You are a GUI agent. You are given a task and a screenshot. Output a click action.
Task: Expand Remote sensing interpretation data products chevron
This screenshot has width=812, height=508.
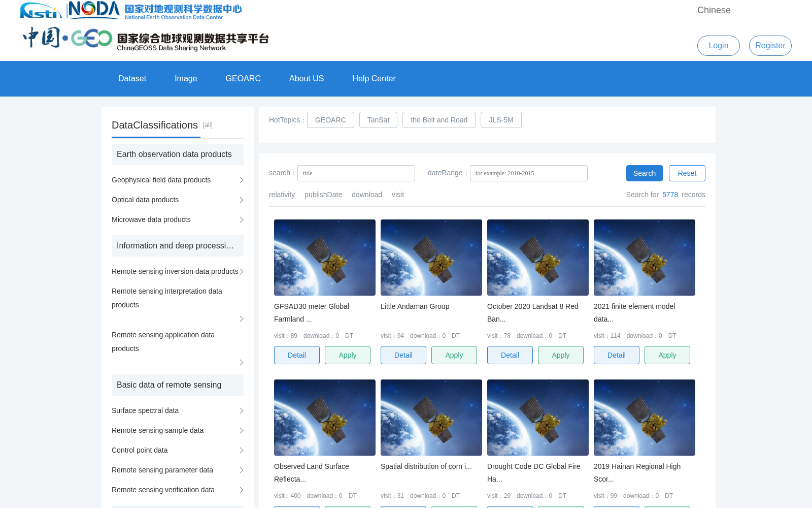242,319
